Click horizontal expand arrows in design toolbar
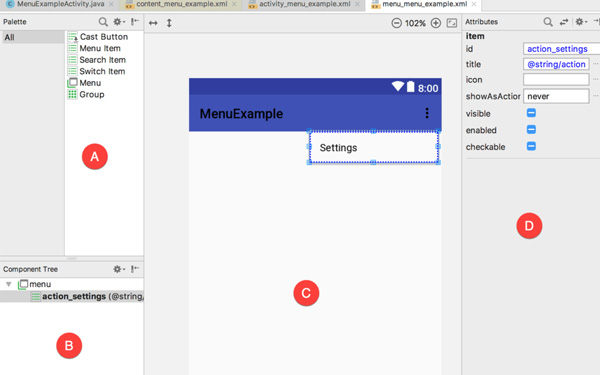This screenshot has height=375, width=600. pos(153,23)
